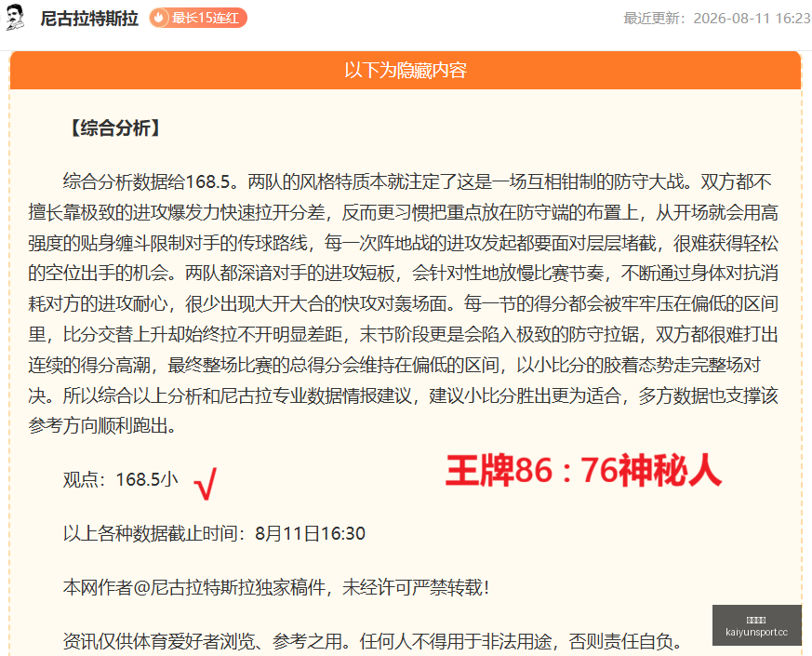
Task: Select the 最近更新 timestamp text
Action: point(717,19)
